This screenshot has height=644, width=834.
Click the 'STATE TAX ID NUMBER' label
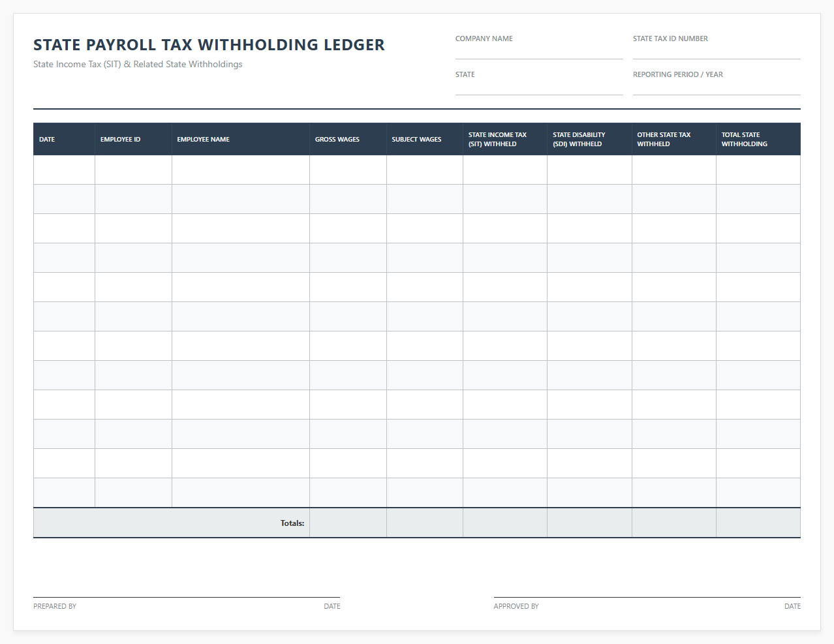[670, 38]
